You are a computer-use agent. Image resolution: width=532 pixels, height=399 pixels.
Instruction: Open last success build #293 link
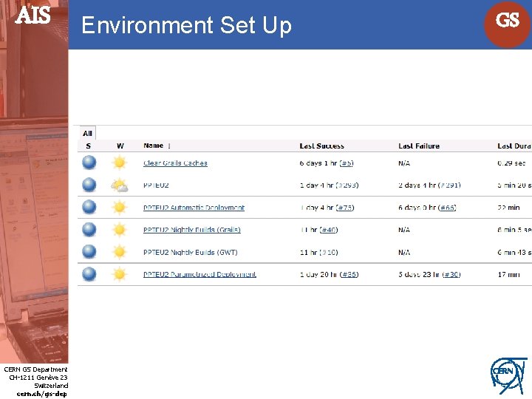click(347, 185)
